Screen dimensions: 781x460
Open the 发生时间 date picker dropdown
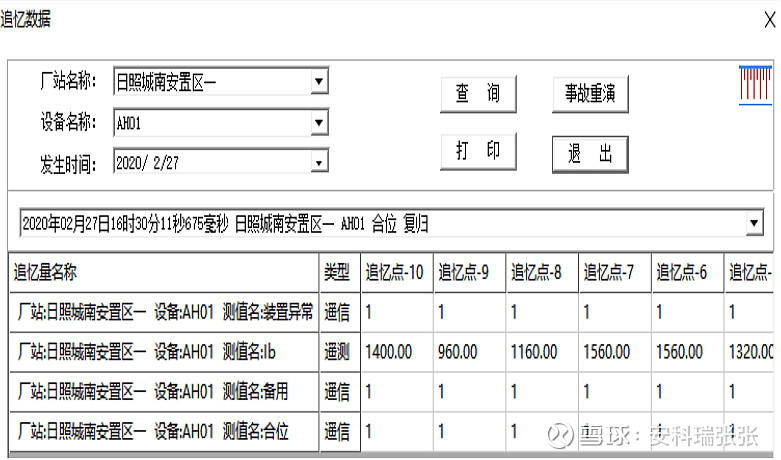(x=319, y=162)
